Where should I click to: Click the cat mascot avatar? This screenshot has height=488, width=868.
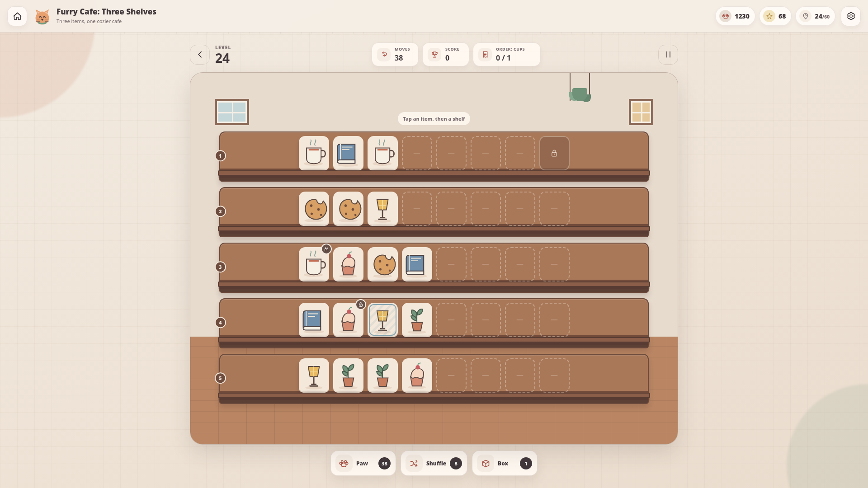click(42, 17)
